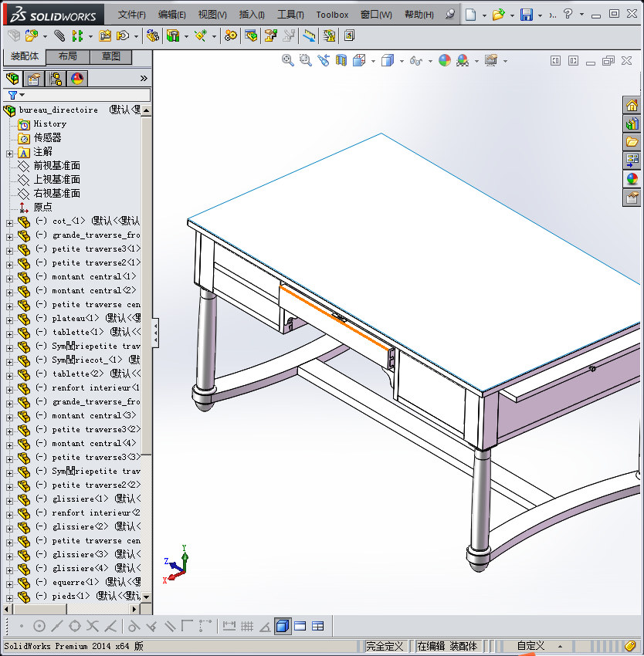Click the Display Style cube icon
Viewport: 644px width, 656px height.
coord(388,61)
